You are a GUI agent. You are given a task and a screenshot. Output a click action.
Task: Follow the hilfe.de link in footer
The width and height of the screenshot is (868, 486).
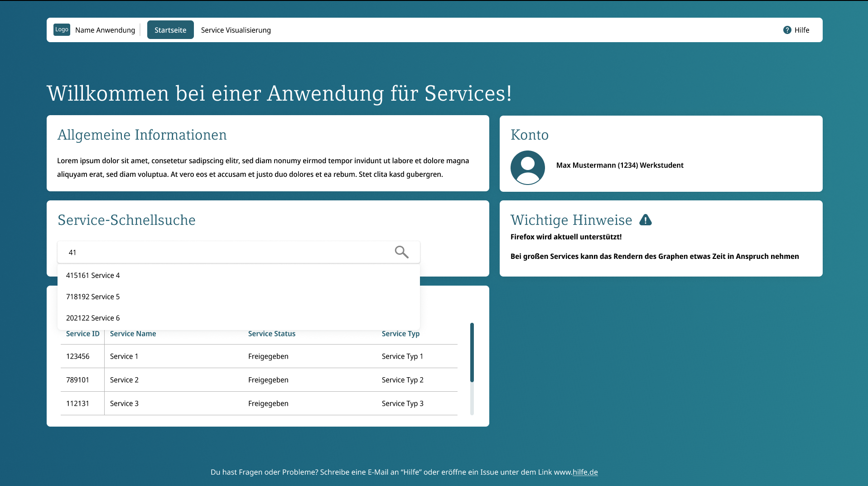click(x=585, y=472)
